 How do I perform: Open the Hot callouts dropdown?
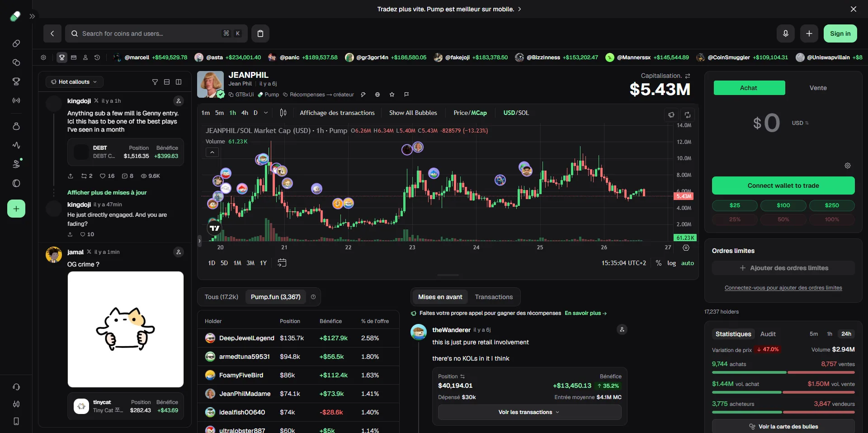click(x=75, y=82)
